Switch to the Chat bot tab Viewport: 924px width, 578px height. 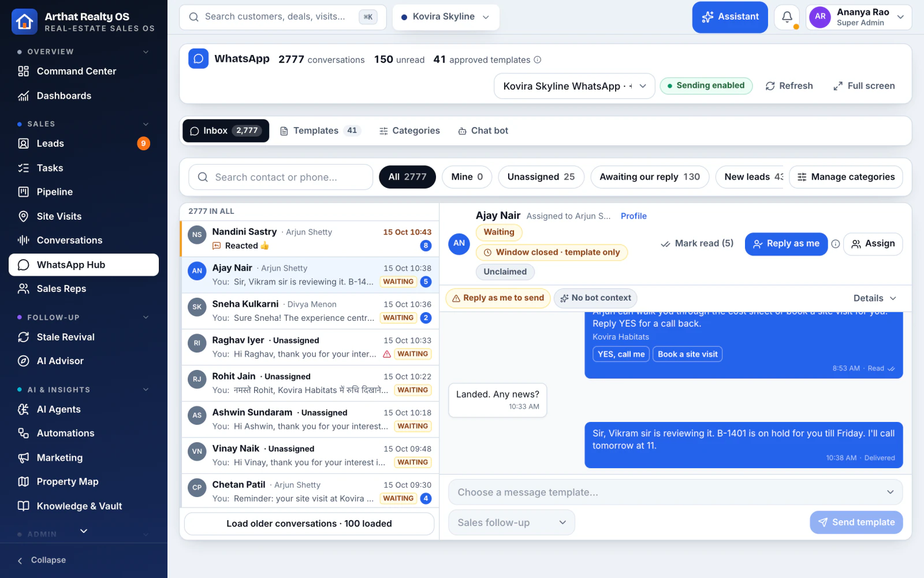coord(483,131)
